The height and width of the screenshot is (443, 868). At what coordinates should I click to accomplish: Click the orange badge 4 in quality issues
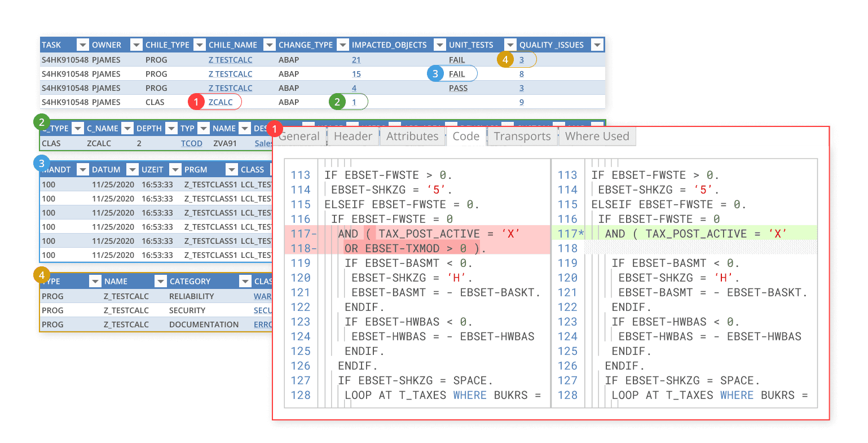tap(505, 60)
